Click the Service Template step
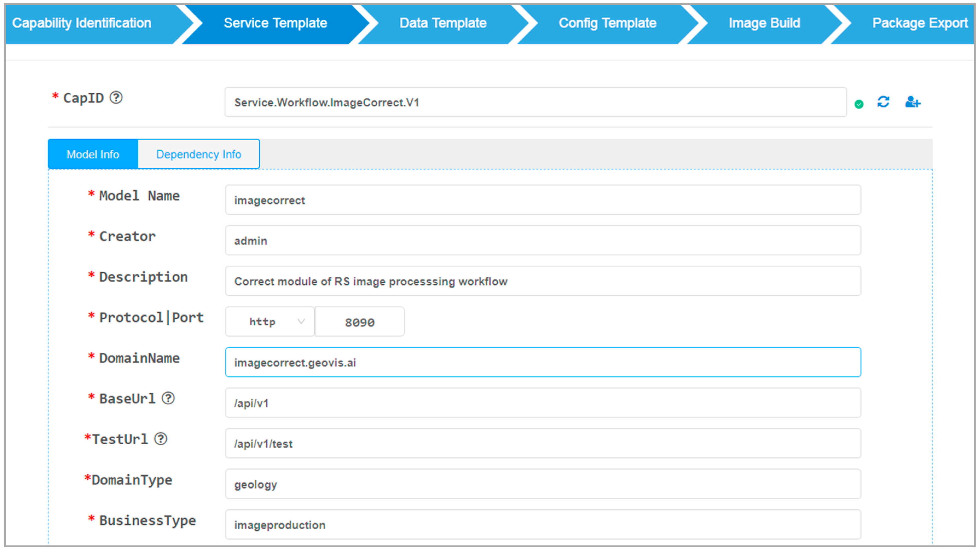 (x=276, y=23)
